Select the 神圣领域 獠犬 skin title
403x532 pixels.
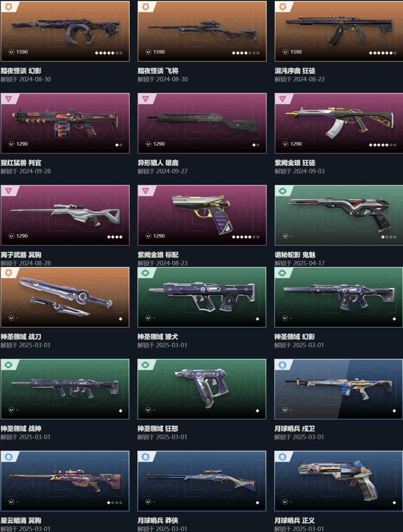point(157,337)
